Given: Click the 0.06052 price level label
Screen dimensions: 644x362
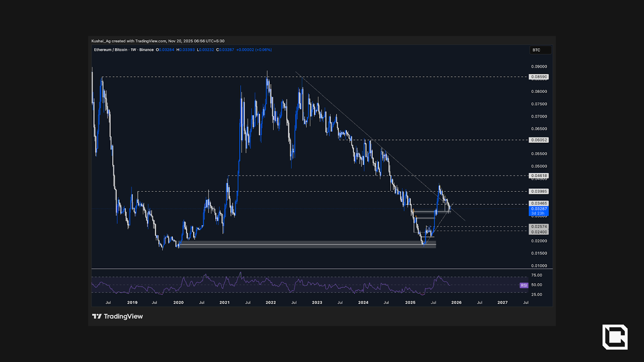Looking at the screenshot, I should [539, 140].
